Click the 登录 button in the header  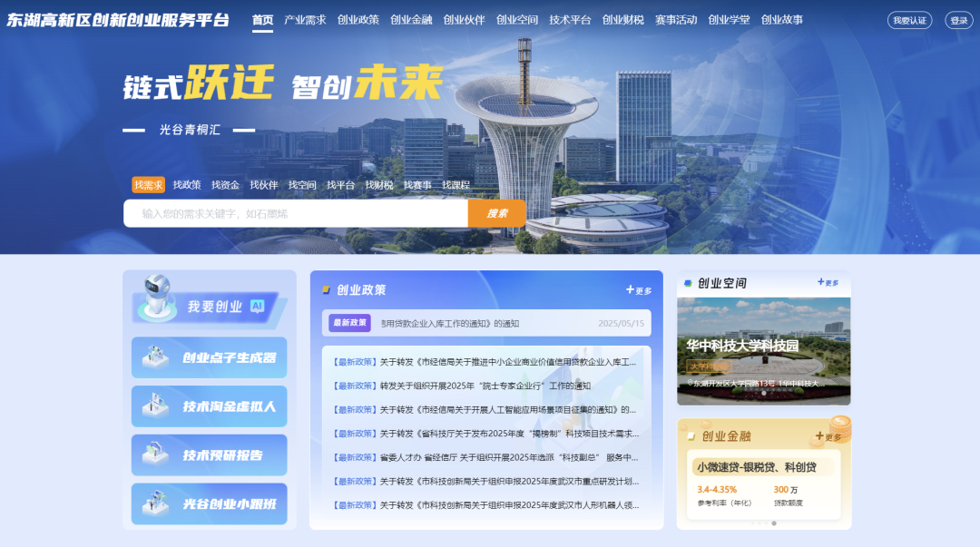click(958, 20)
